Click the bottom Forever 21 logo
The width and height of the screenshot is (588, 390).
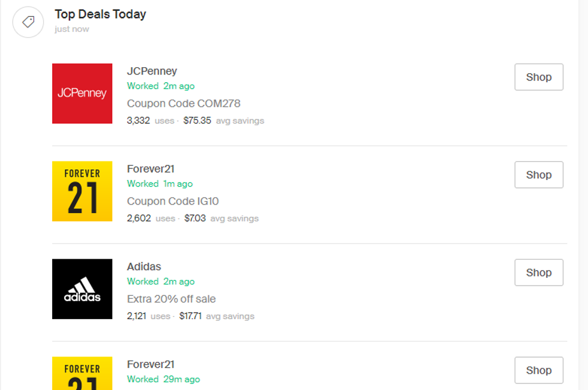click(82, 373)
